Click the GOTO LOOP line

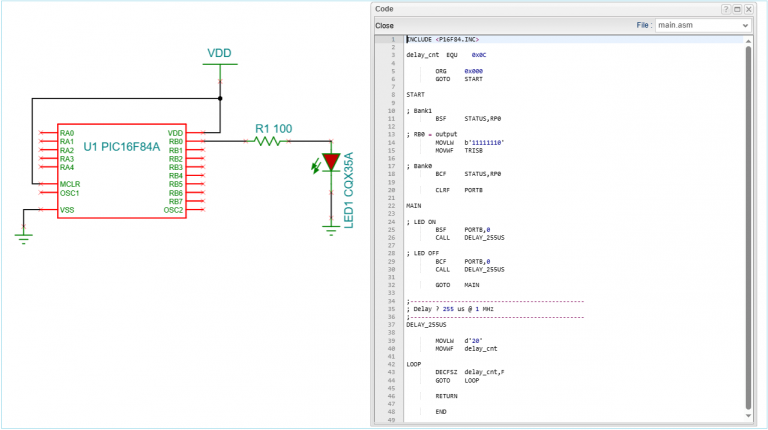click(x=457, y=381)
